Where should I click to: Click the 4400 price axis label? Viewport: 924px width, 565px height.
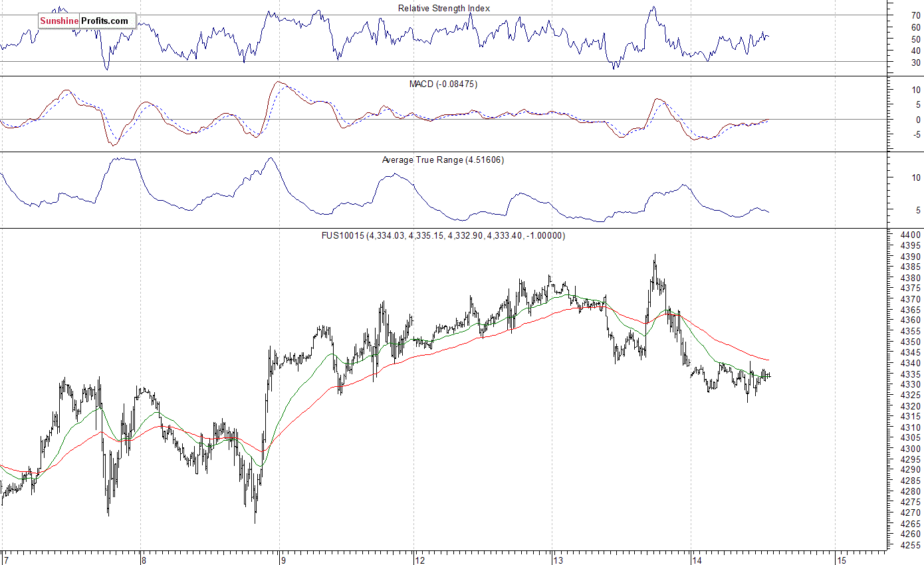pyautogui.click(x=912, y=235)
